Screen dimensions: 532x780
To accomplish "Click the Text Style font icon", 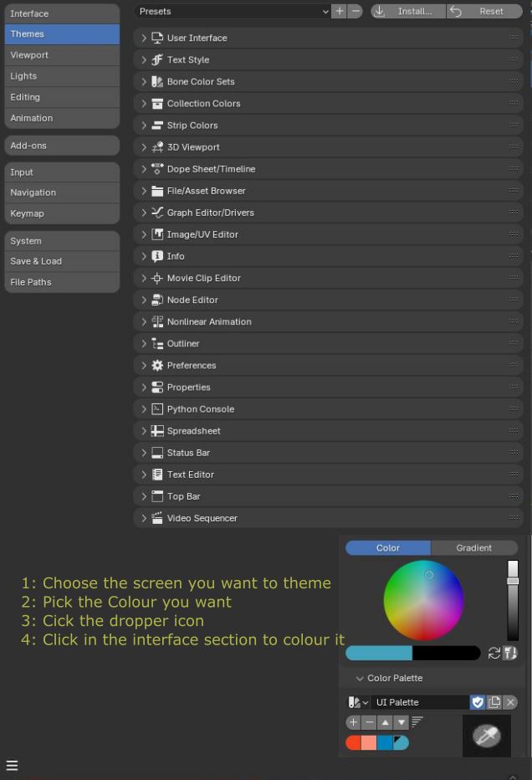I will point(157,59).
